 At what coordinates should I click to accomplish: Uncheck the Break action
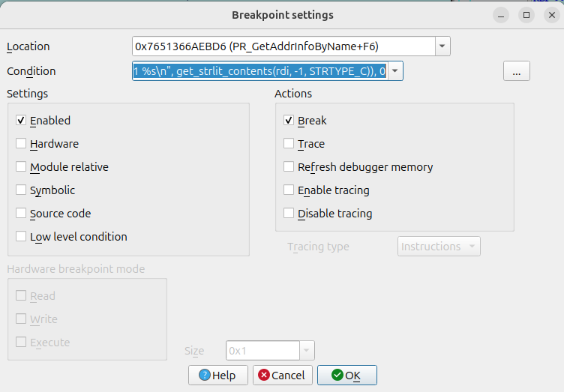[x=289, y=121]
